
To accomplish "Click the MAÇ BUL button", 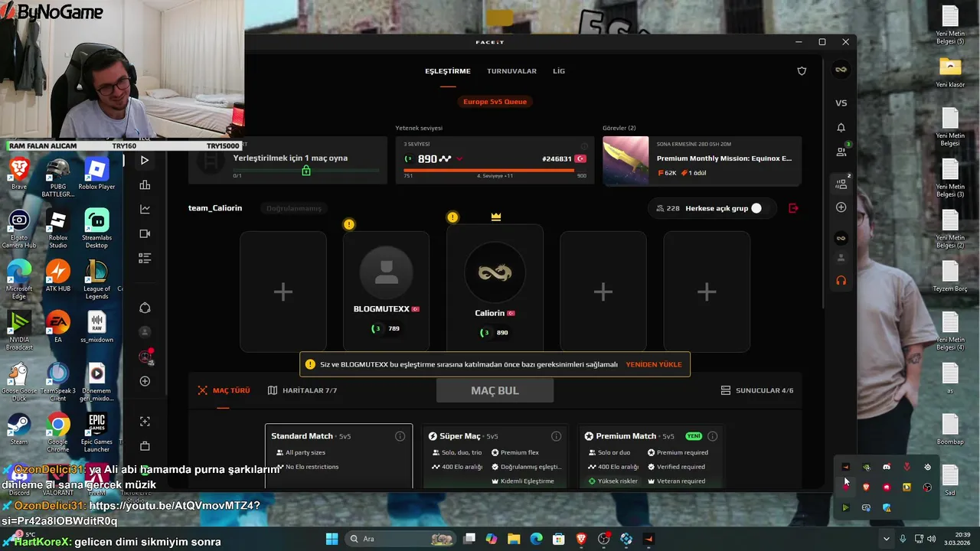I will (x=495, y=390).
